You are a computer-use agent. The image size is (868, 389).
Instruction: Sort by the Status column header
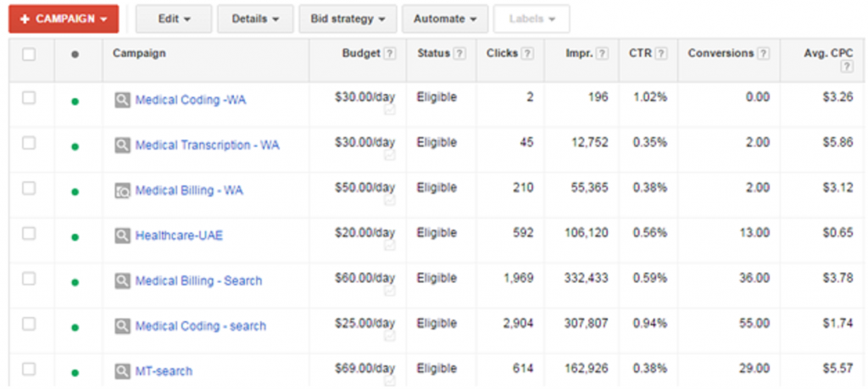pyautogui.click(x=433, y=53)
